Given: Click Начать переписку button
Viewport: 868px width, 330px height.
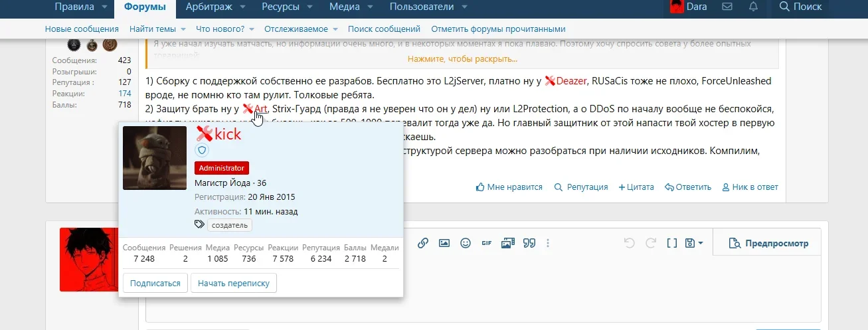Looking at the screenshot, I should [x=234, y=283].
